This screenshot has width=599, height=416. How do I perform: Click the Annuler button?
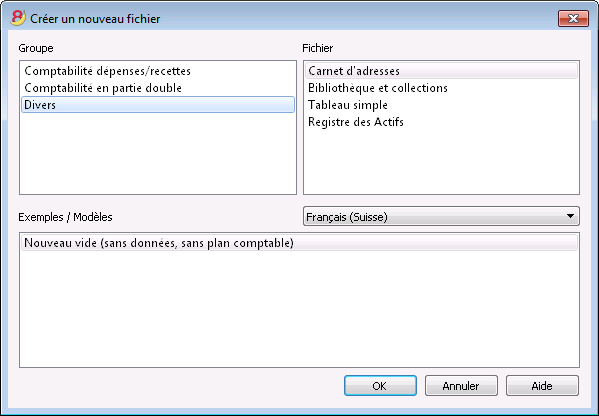(461, 386)
